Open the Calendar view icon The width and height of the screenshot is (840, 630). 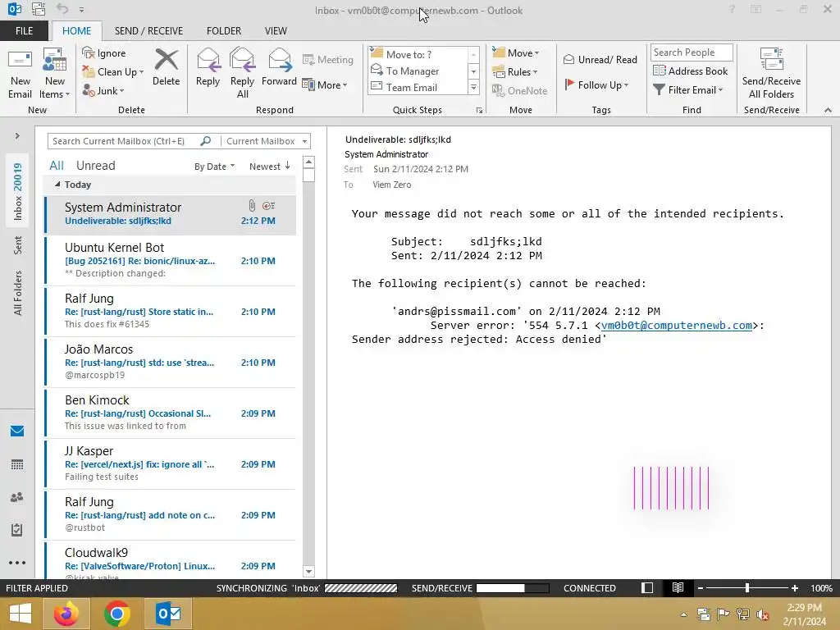(x=17, y=464)
